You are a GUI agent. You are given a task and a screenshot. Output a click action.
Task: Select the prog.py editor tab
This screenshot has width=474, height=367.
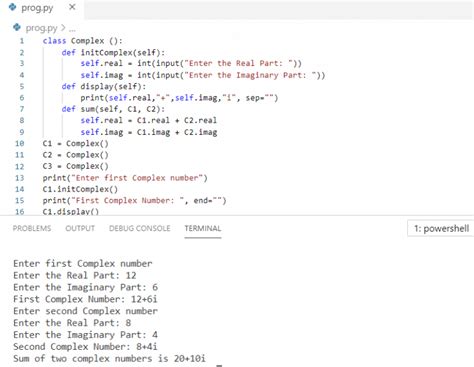pos(42,8)
